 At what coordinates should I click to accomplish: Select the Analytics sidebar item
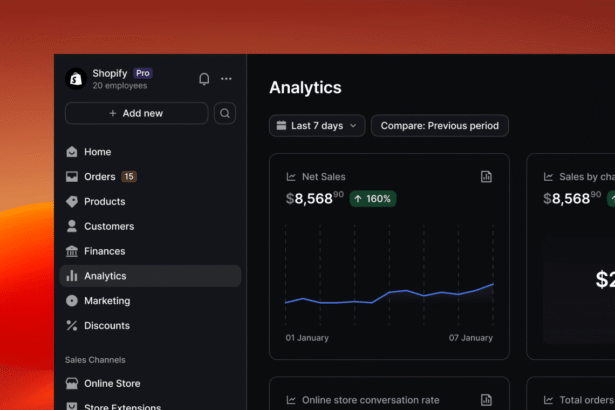pyautogui.click(x=150, y=276)
